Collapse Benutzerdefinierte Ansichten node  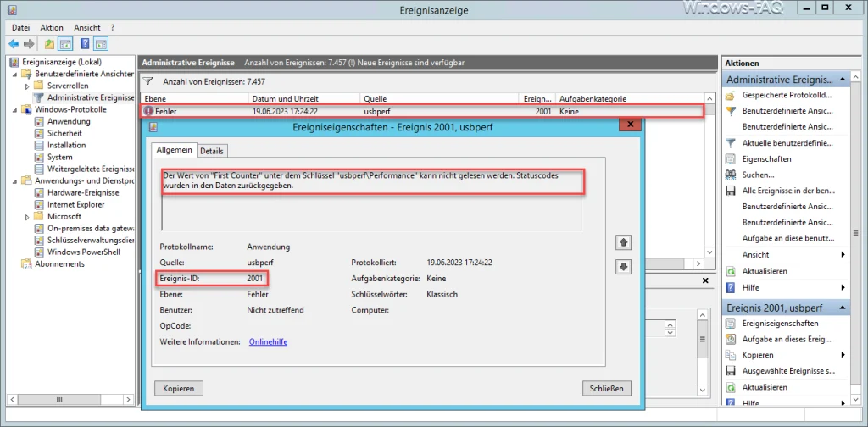tap(14, 74)
